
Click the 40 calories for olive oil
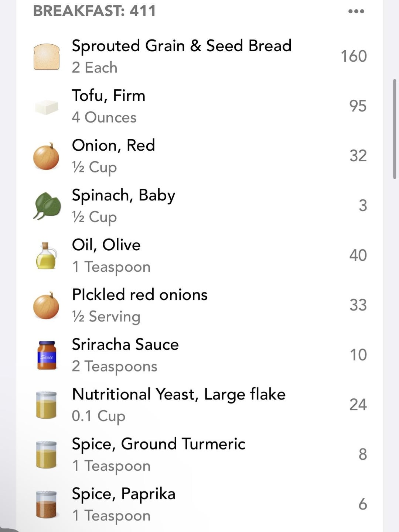[358, 255]
